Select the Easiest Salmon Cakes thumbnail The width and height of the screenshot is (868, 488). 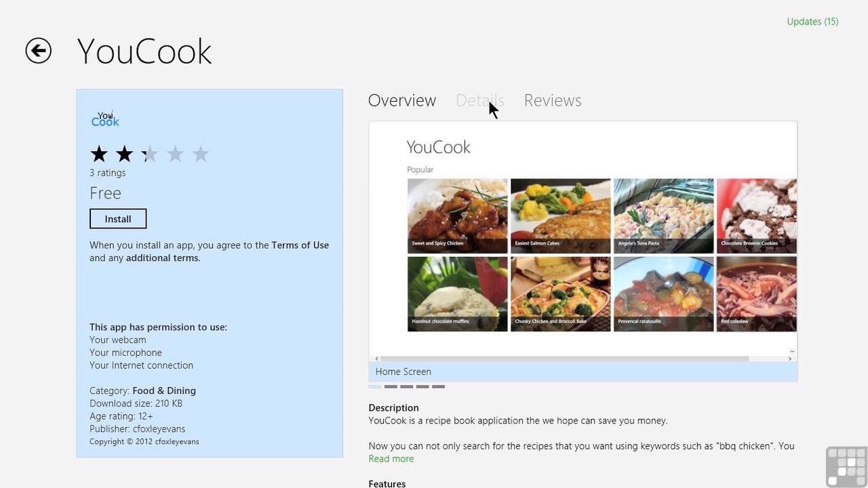tap(561, 216)
